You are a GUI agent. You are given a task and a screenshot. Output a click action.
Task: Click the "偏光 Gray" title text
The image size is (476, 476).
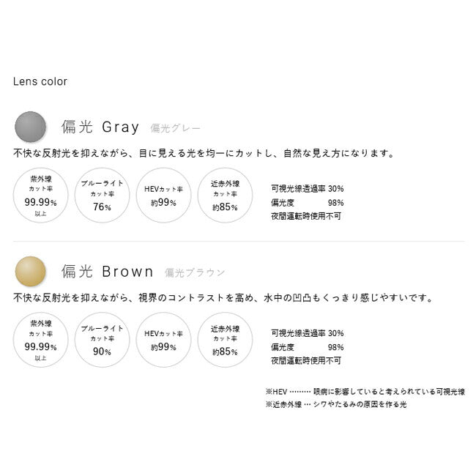click(100, 127)
